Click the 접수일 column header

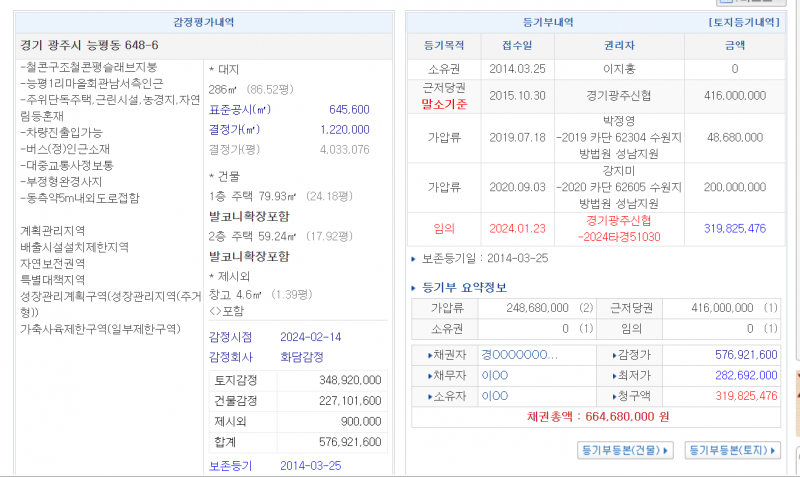[517, 45]
